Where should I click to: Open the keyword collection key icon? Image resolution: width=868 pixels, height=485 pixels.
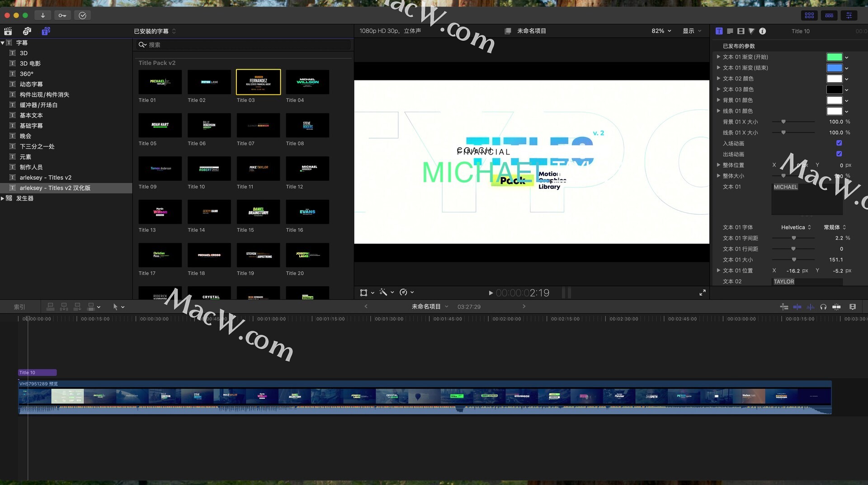[x=62, y=15]
